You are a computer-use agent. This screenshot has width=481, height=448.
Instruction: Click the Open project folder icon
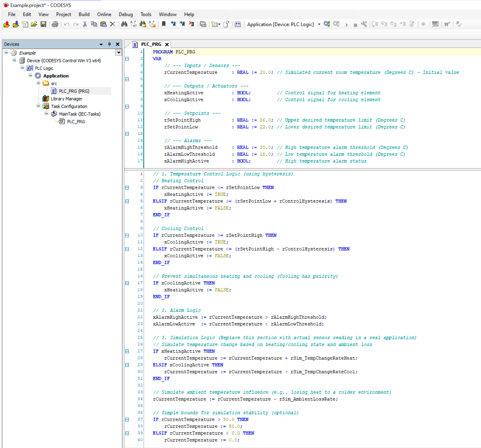(x=34, y=24)
